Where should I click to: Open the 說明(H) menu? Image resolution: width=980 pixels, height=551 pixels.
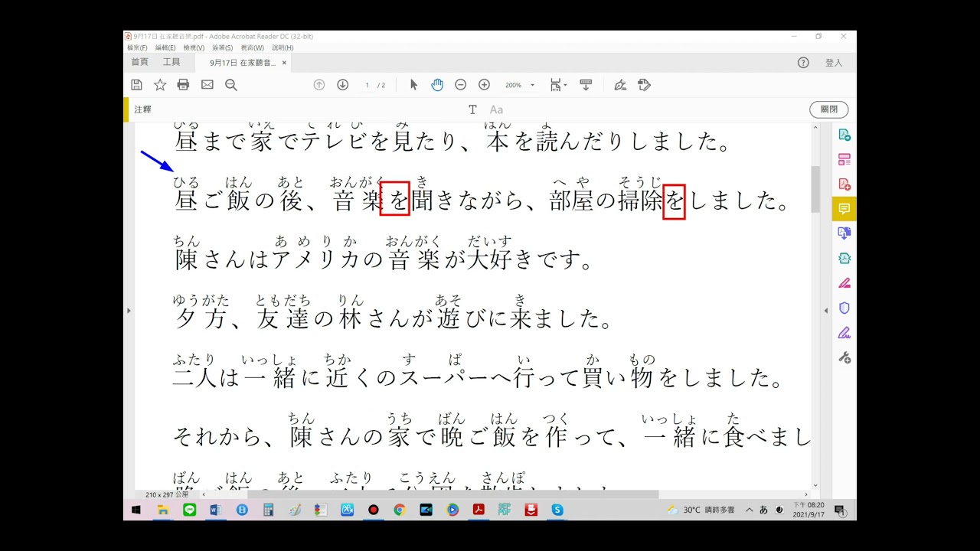(283, 47)
